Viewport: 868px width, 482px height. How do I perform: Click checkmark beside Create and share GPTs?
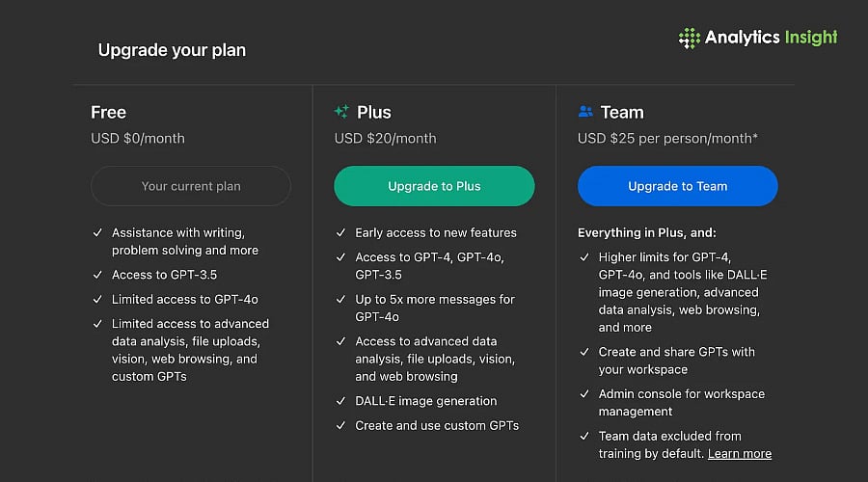pyautogui.click(x=584, y=352)
